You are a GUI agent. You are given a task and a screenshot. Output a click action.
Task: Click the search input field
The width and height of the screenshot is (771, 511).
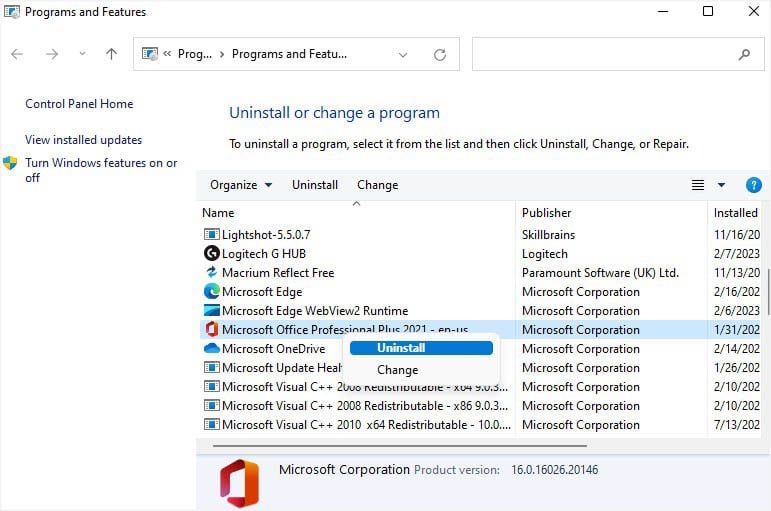point(618,54)
